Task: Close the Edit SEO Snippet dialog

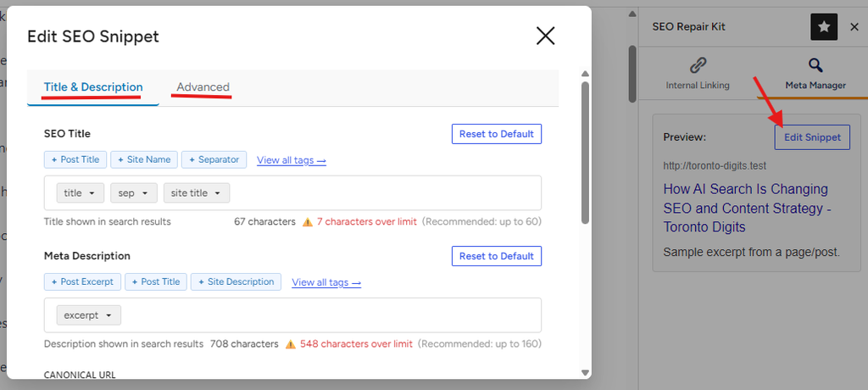Action: [545, 36]
